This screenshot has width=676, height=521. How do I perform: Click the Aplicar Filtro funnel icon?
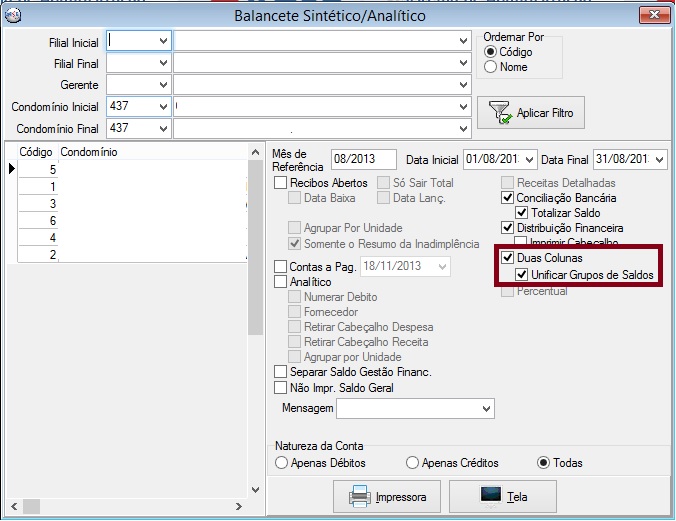coord(499,113)
